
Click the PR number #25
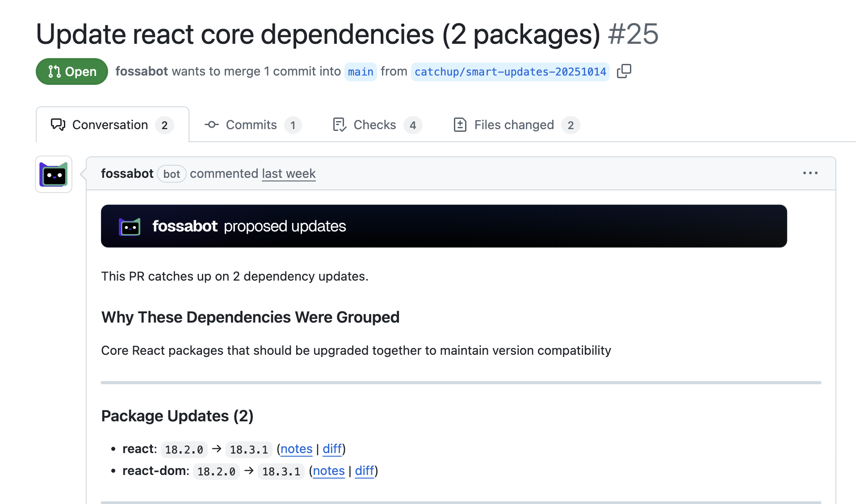633,34
